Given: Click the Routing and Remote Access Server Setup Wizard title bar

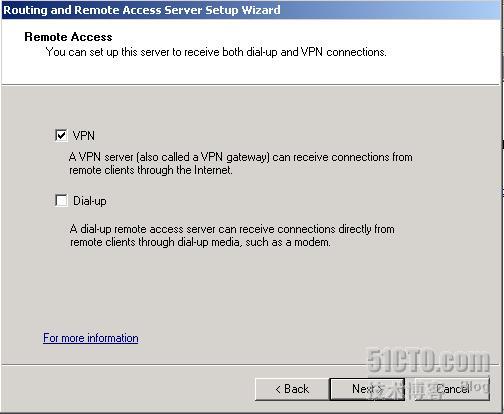Looking at the screenshot, I should click(x=252, y=10).
